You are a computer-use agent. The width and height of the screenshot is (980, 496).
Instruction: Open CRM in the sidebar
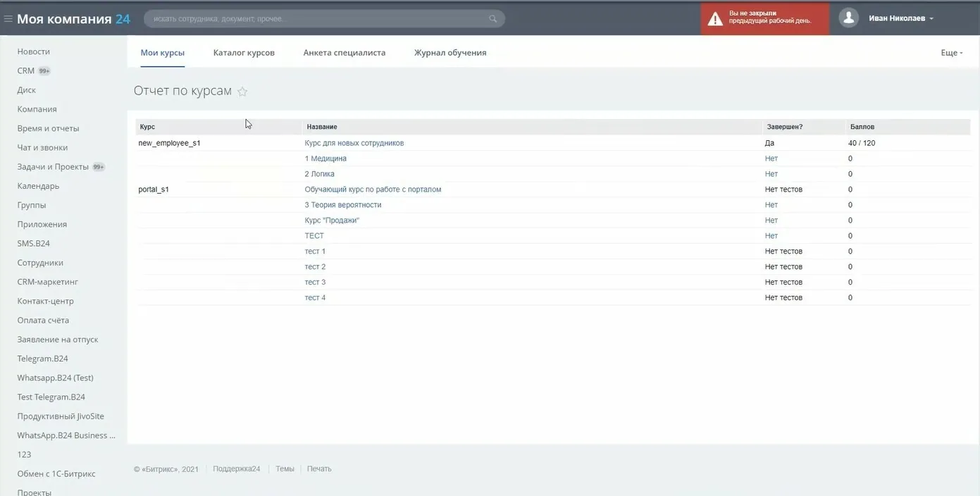pyautogui.click(x=26, y=70)
